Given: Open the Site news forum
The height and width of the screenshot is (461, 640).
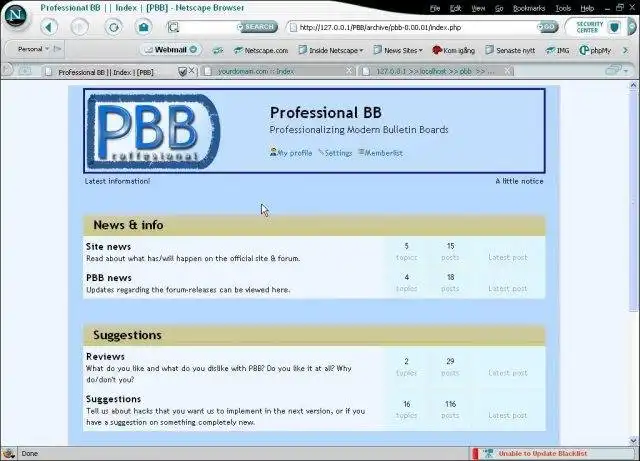Looking at the screenshot, I should click(108, 247).
